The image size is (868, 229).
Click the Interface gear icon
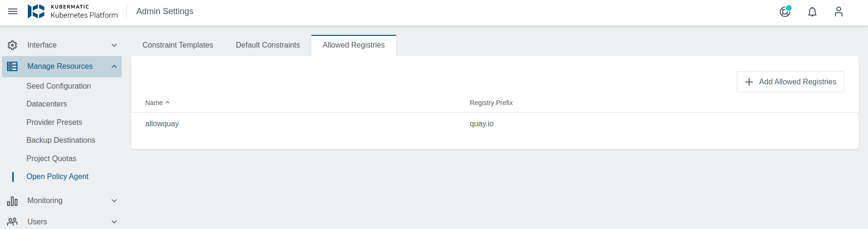click(12, 45)
